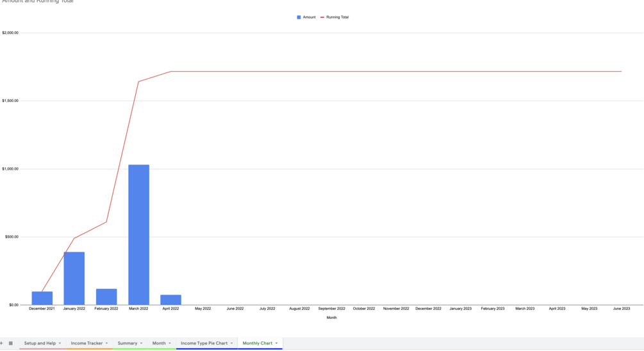Click the February 2023 axis label

(493, 309)
